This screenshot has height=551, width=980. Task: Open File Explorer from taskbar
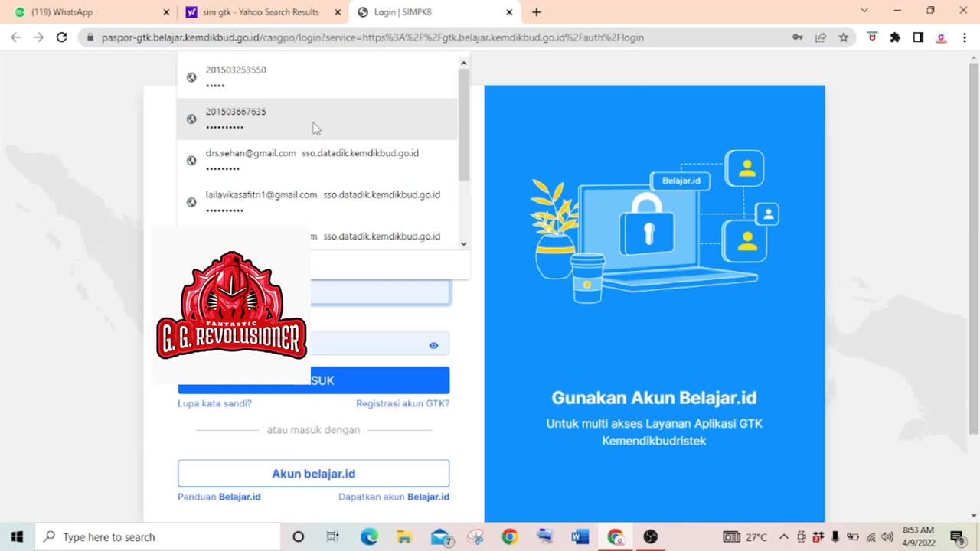tap(403, 536)
